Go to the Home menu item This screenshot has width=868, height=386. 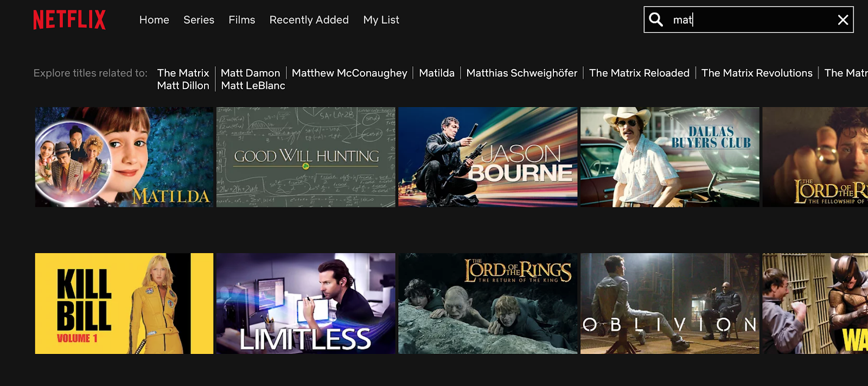point(154,20)
